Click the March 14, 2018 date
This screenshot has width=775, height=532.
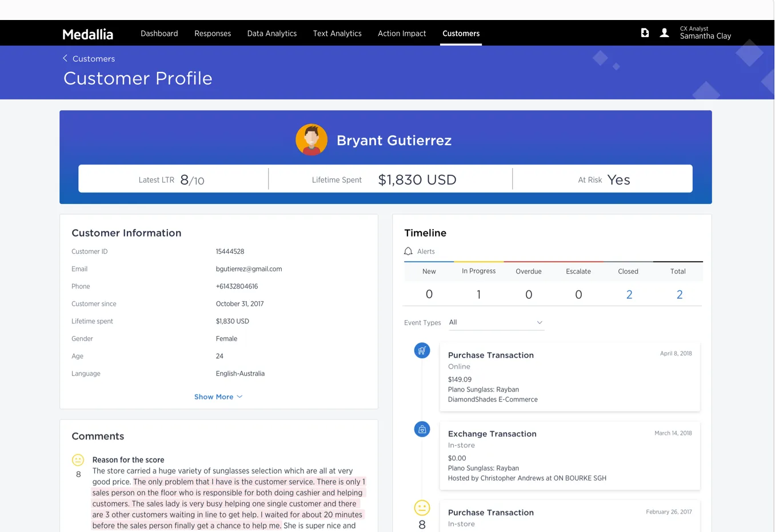(x=673, y=433)
